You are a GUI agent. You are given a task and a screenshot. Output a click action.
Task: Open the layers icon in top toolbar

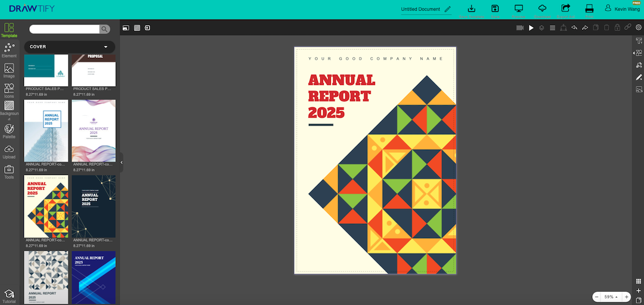click(x=541, y=27)
